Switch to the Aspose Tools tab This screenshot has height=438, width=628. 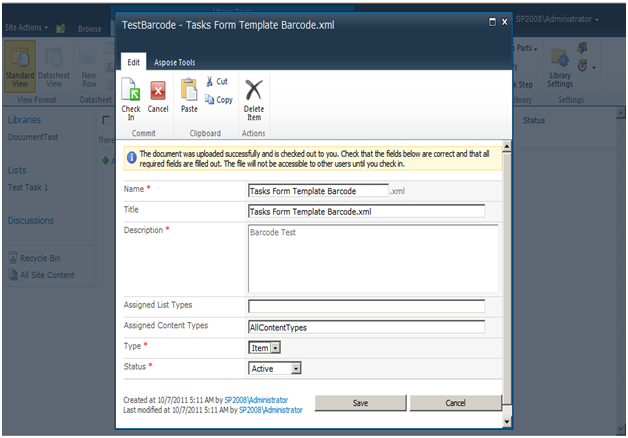tap(175, 62)
